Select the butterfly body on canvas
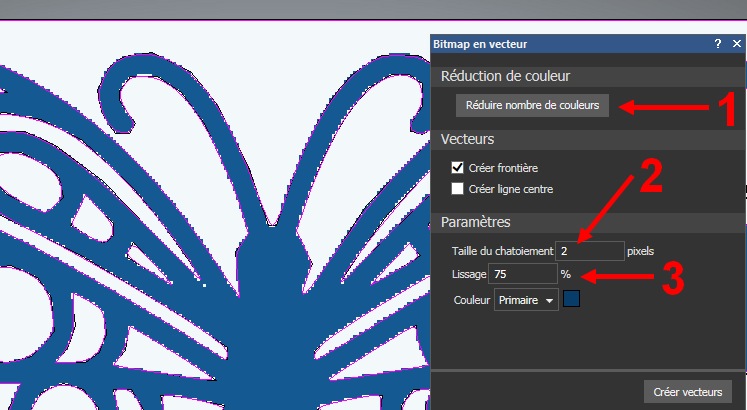Viewport: 747px width, 410px height. (268, 300)
